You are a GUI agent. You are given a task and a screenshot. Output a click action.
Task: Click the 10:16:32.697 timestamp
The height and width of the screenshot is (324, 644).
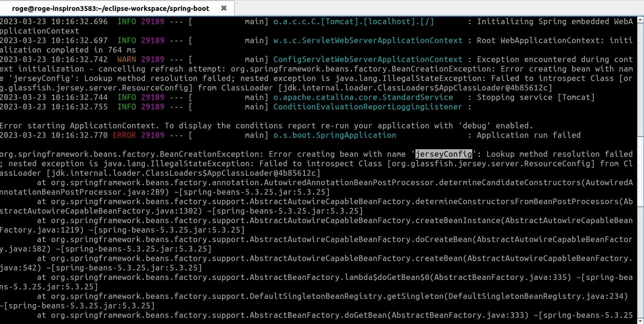[79, 40]
